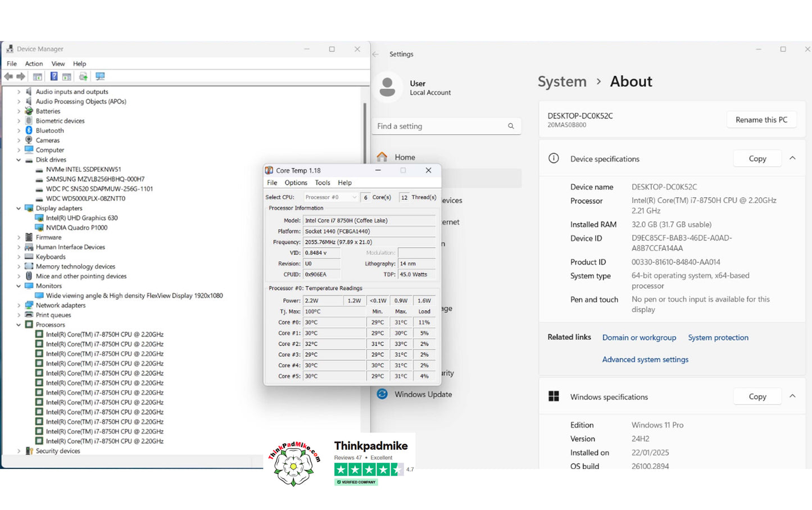Click the Find a setting search box
This screenshot has width=812, height=510.
(447, 126)
